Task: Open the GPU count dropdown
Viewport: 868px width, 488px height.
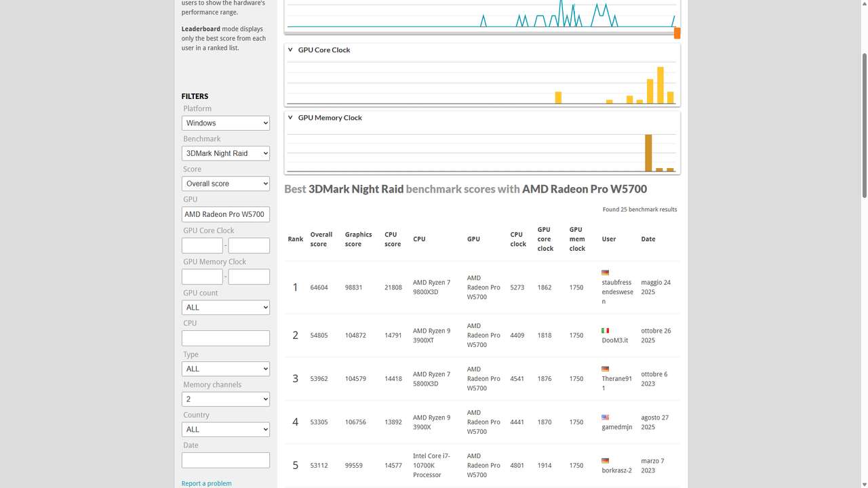Action: point(225,307)
